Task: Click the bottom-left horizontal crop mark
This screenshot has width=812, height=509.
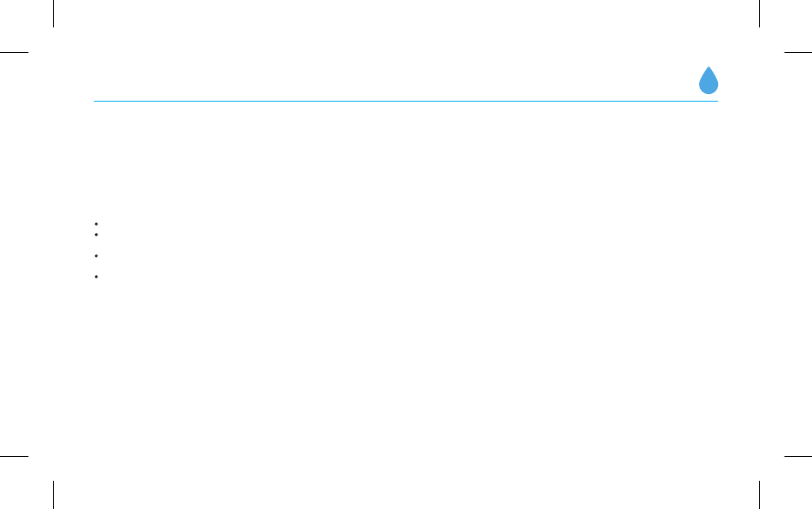Action: (14, 456)
